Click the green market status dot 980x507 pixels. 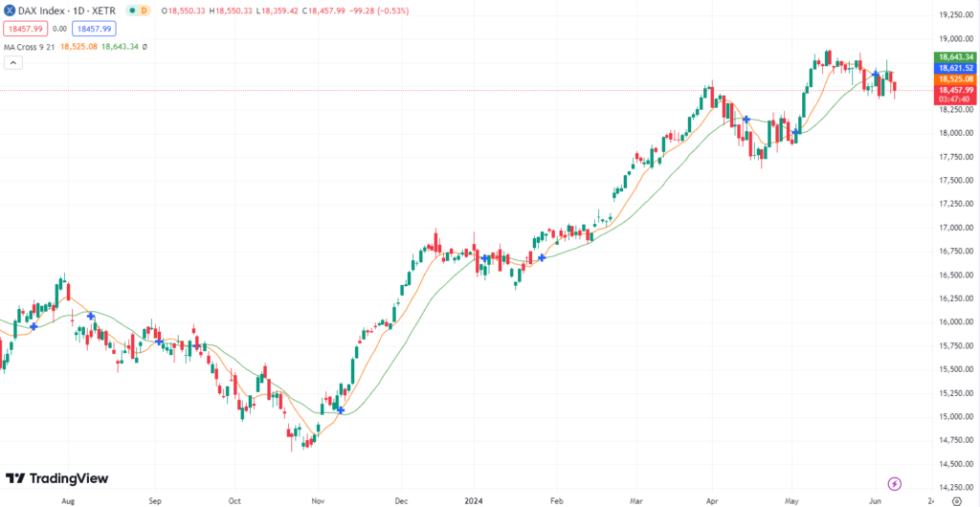pyautogui.click(x=130, y=11)
